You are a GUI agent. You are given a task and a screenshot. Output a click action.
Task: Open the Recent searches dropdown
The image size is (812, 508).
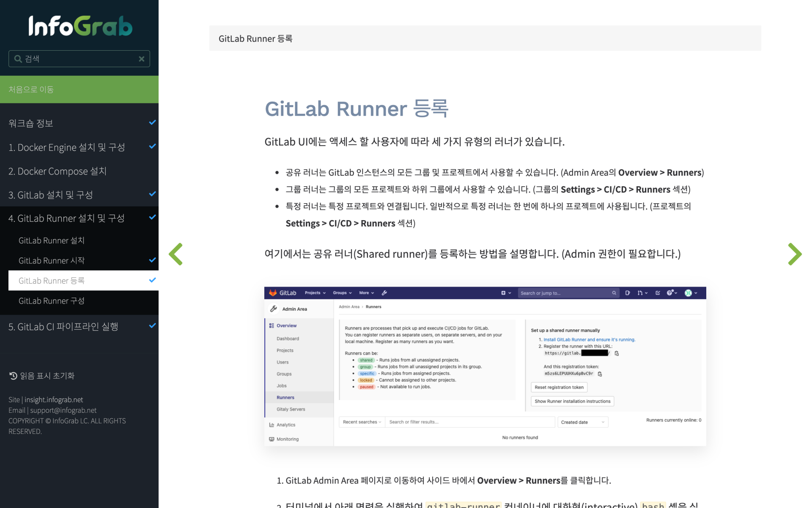(362, 422)
